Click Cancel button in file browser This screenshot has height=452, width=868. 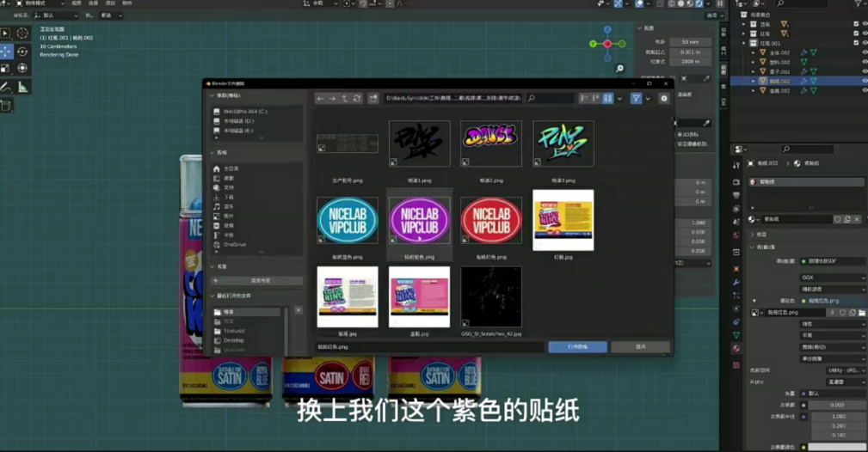641,347
